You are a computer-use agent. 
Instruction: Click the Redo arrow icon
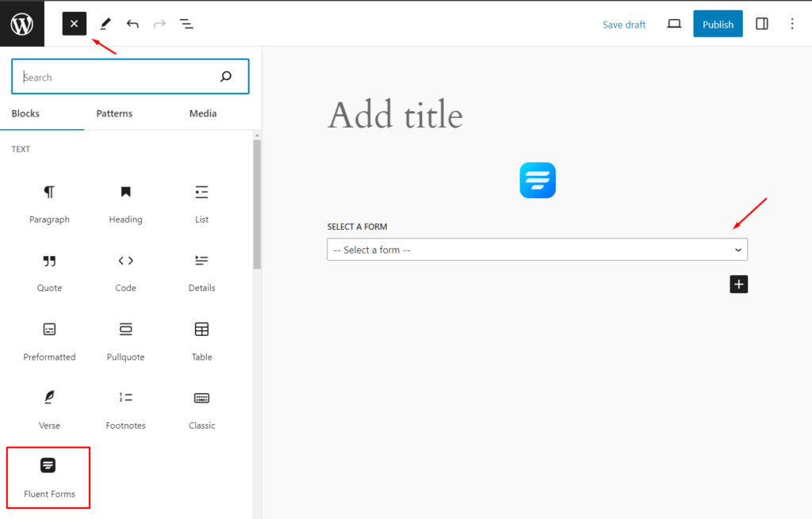tap(159, 24)
